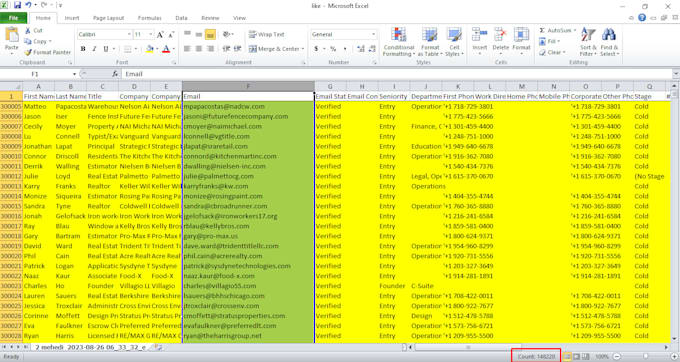The width and height of the screenshot is (680, 362).
Task: Expand the Sort & Filter menu
Action: tap(588, 42)
